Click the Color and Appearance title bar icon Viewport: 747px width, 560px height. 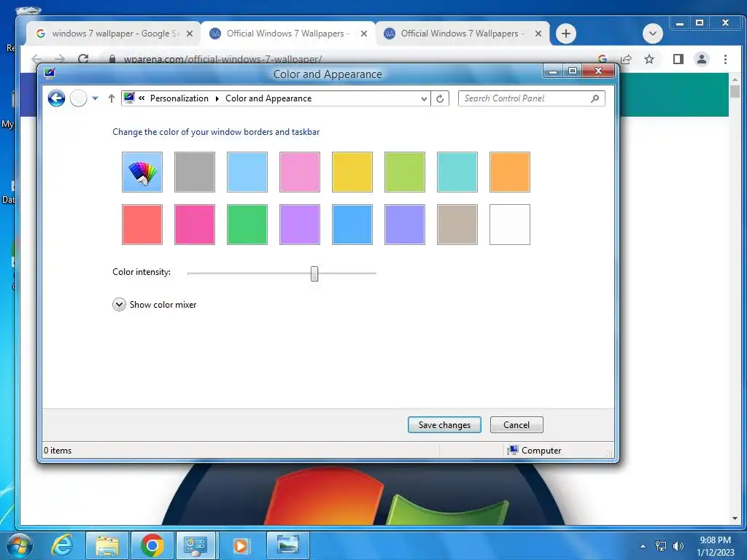pos(50,73)
